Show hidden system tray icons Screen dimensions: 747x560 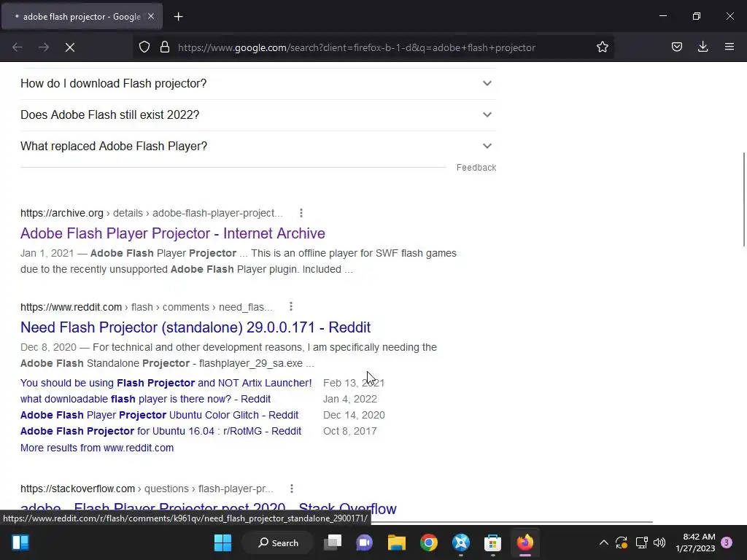(x=603, y=542)
